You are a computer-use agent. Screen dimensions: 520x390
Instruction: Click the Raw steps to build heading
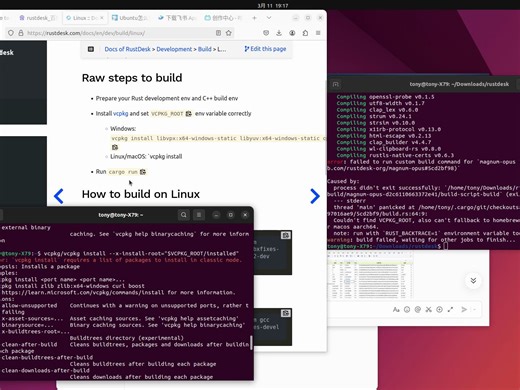[x=132, y=78]
